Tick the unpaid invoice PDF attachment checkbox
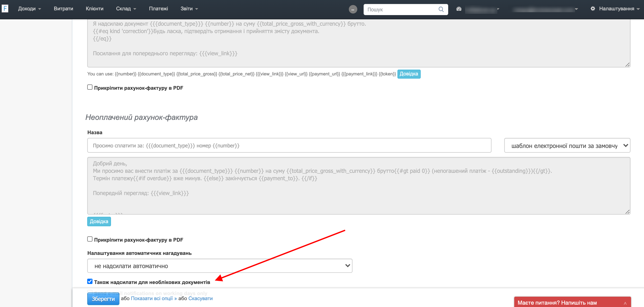644x307 pixels. (x=90, y=239)
